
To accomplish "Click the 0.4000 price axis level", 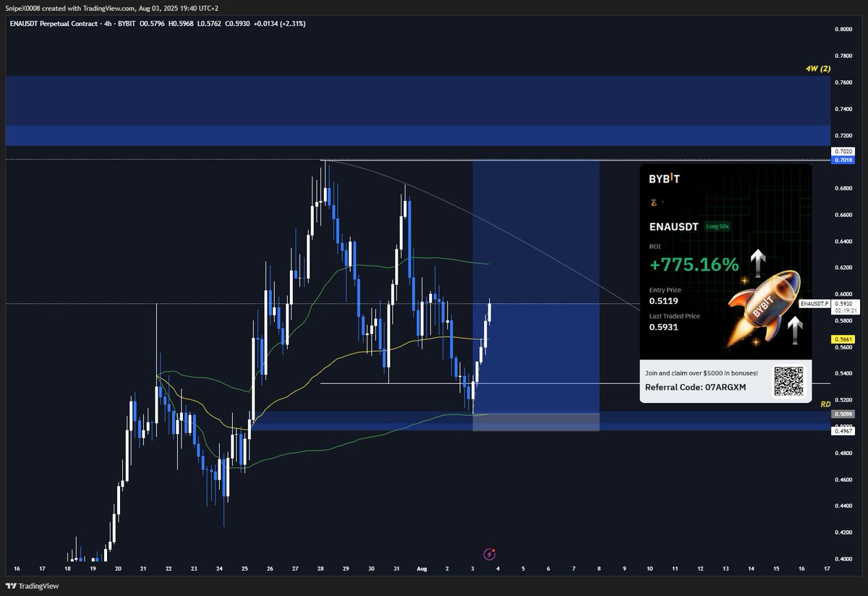I will point(843,559).
